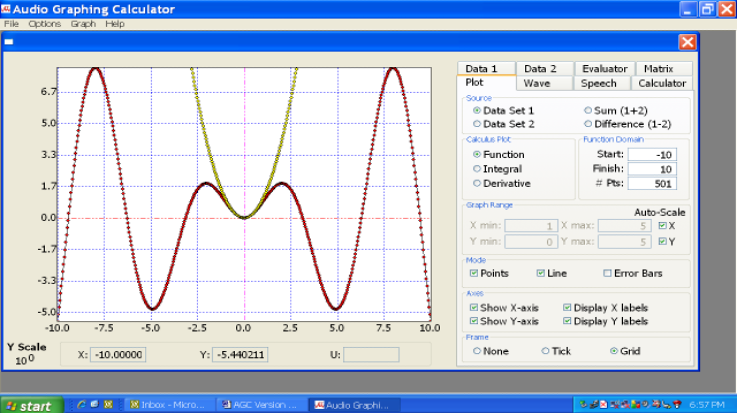Enable Error Bars checkbox
The image size is (737, 414).
click(607, 273)
